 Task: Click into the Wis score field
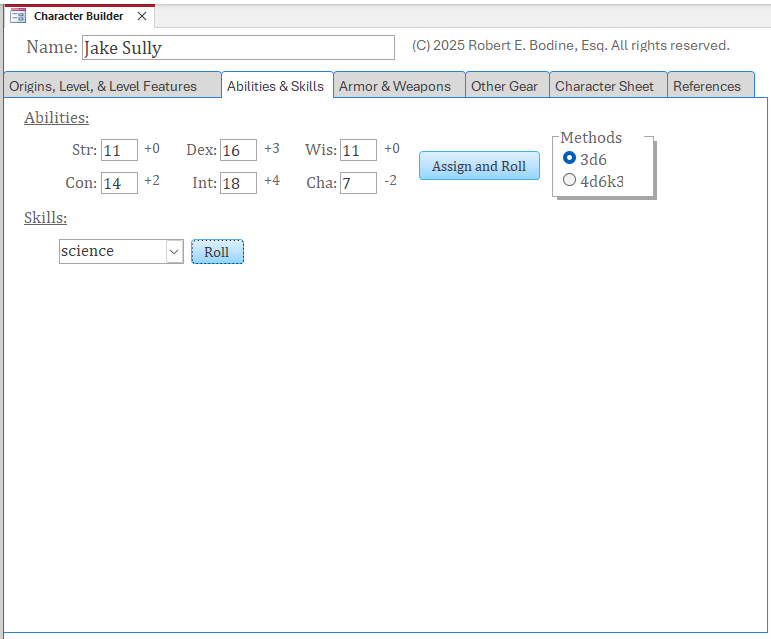tap(358, 150)
